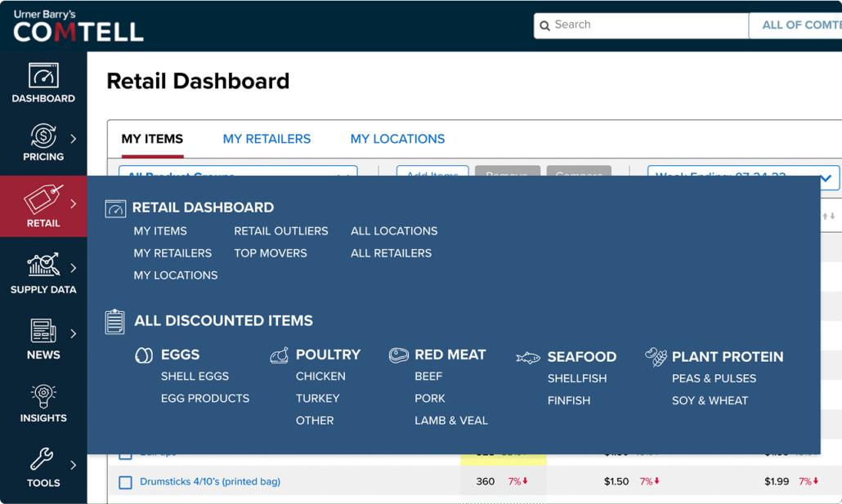Open All Retailers menu item
842x504 pixels.
click(x=391, y=253)
